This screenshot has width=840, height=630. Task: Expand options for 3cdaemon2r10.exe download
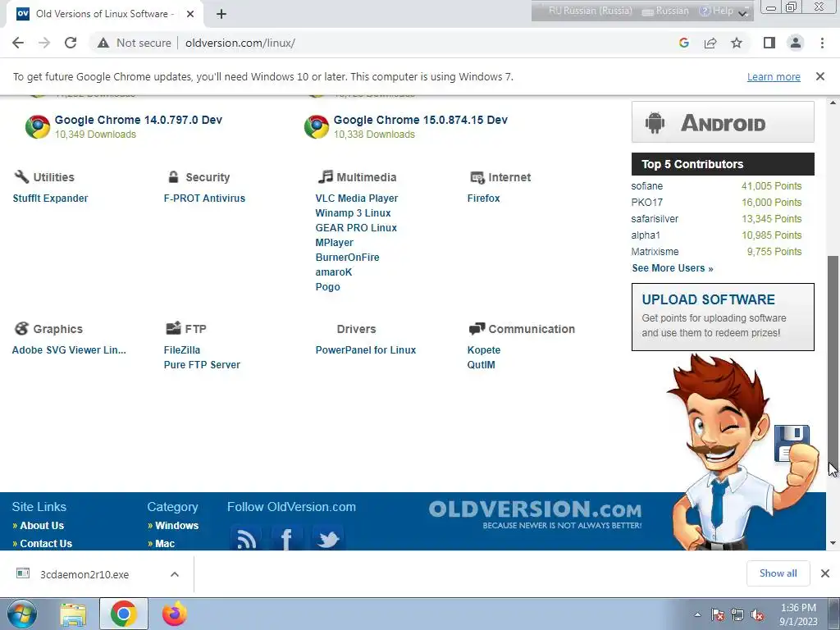175,574
